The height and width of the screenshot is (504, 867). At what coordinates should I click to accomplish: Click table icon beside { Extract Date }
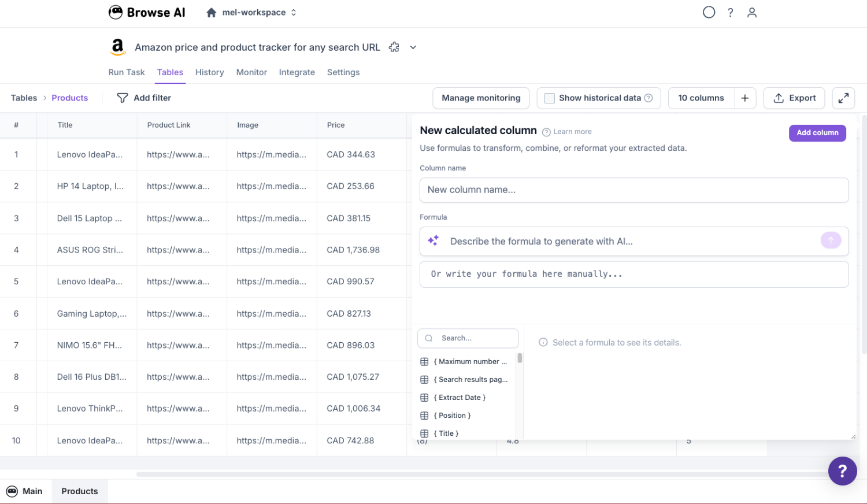pos(424,398)
